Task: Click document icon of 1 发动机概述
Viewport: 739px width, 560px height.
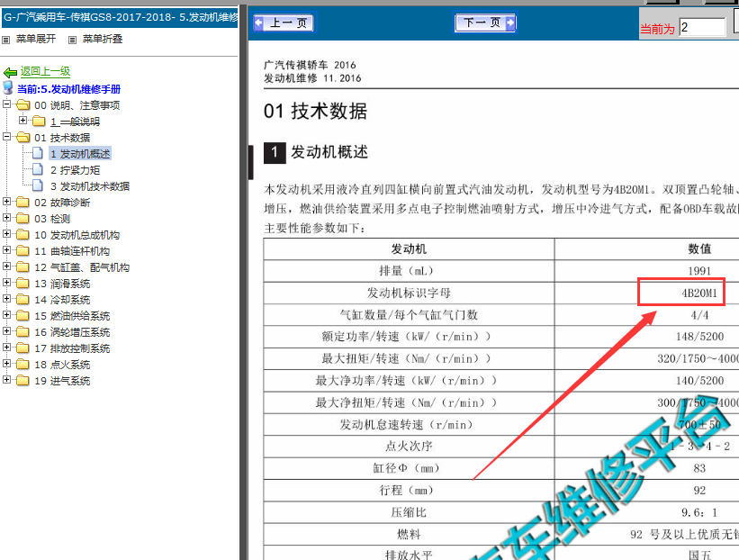Action: click(38, 153)
